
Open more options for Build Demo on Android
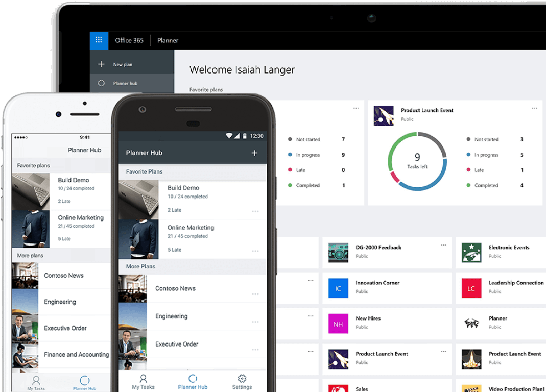point(255,211)
